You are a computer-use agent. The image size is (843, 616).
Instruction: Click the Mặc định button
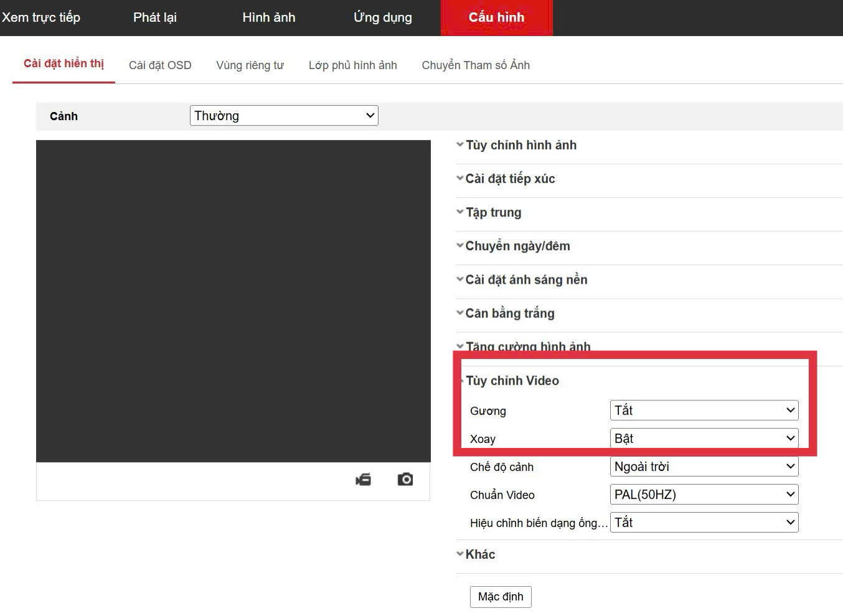coord(501,597)
